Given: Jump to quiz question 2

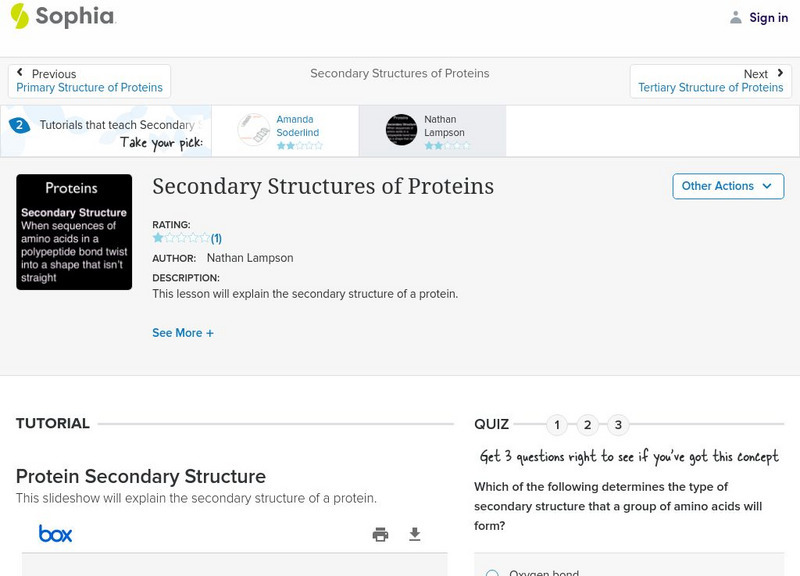Looking at the screenshot, I should tap(588, 425).
